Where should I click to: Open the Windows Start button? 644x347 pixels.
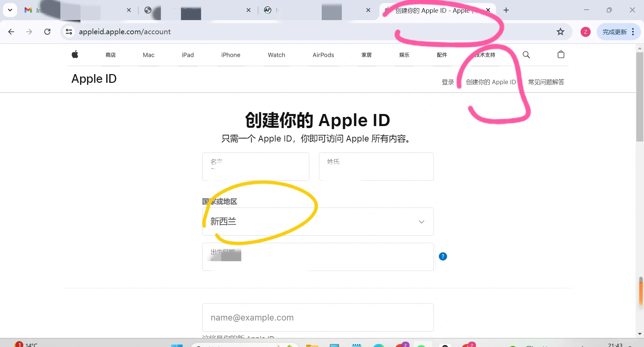pos(177,345)
